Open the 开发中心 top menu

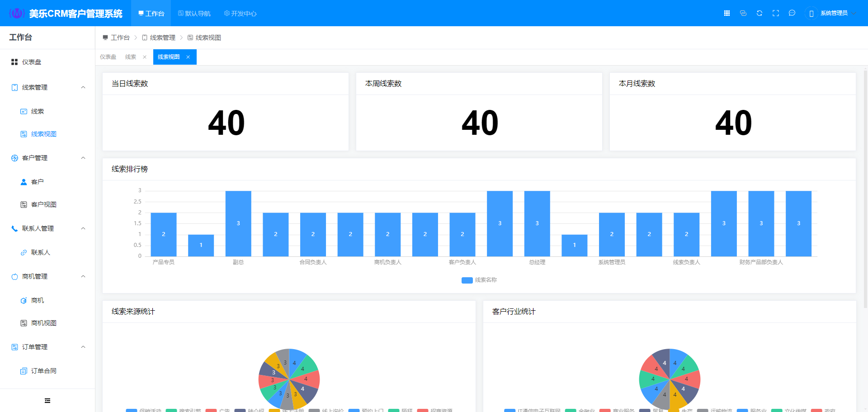[241, 14]
